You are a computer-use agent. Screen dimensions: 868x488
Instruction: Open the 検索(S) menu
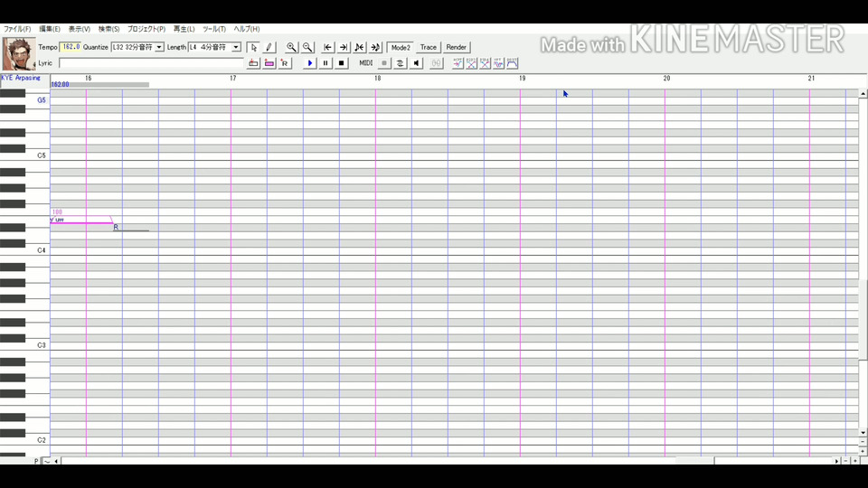[x=108, y=29]
